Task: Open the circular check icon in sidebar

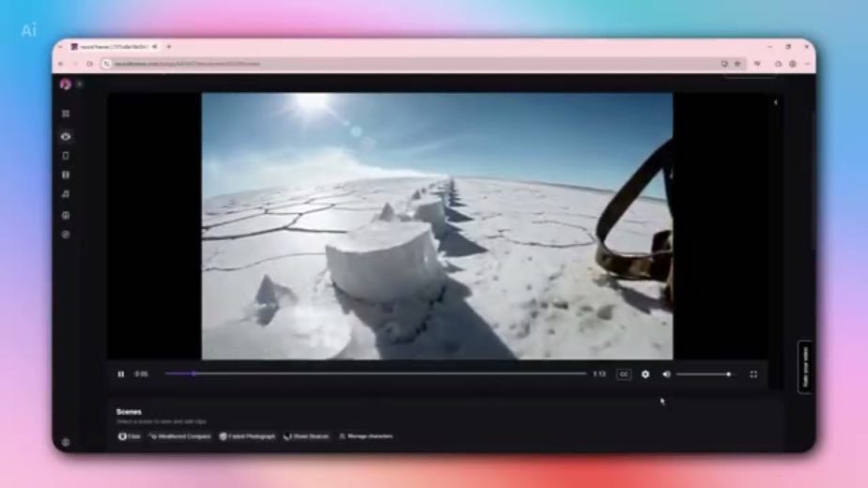Action: (66, 235)
